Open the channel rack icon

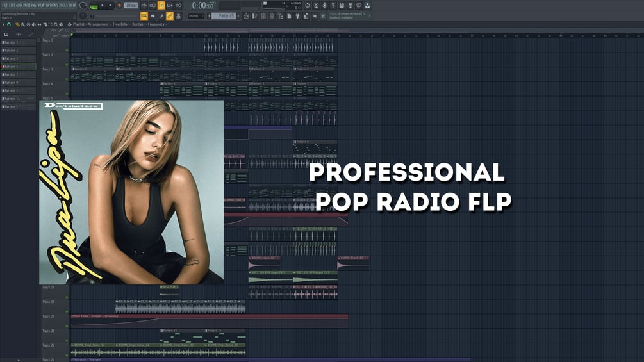(263, 16)
